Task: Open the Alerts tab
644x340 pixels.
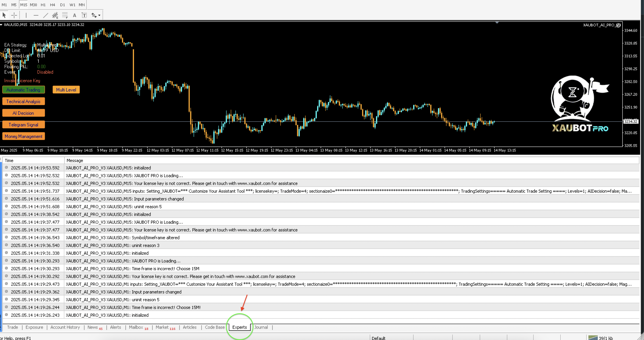Action: point(115,327)
